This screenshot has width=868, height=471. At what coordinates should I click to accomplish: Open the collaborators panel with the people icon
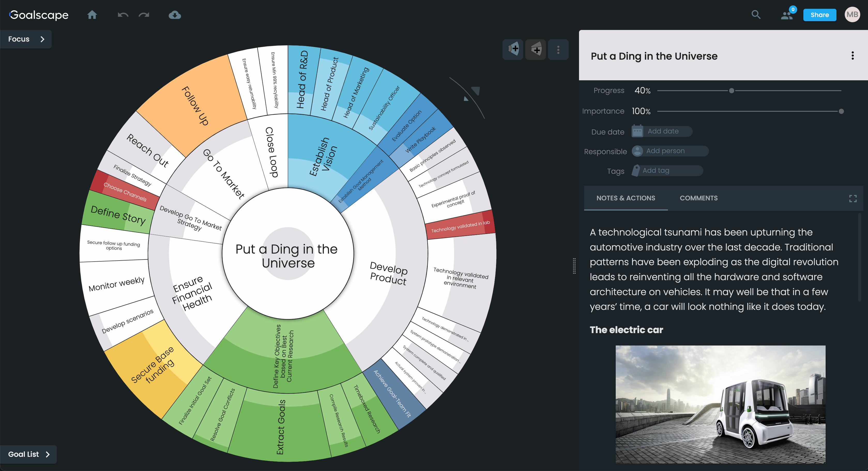pos(787,15)
